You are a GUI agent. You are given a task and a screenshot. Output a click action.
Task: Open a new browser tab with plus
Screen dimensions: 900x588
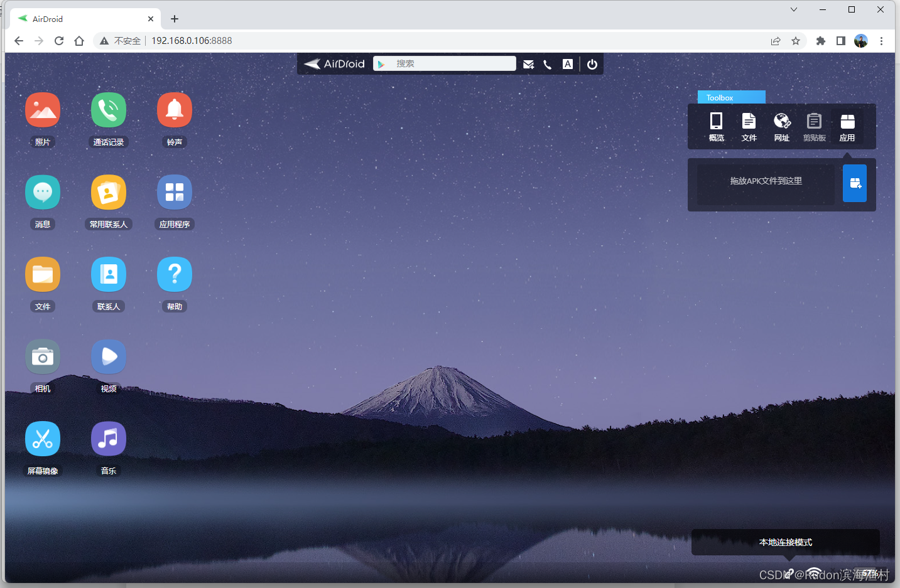175,19
